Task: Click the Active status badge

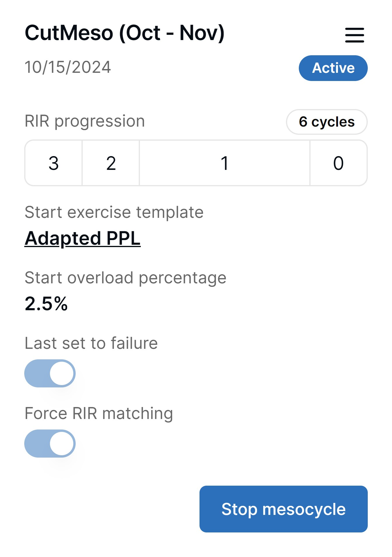Action: [x=333, y=68]
